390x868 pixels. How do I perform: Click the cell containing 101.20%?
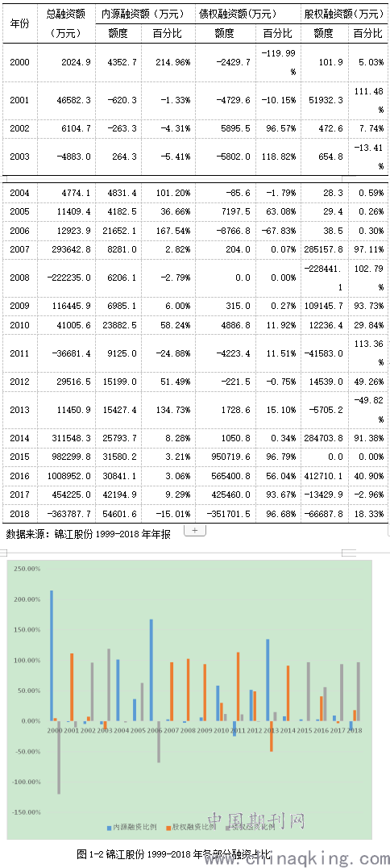click(167, 193)
